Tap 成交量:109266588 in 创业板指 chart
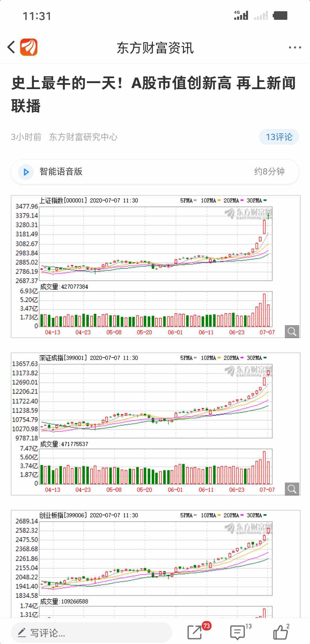Image resolution: width=310 pixels, height=644 pixels. pos(64,601)
